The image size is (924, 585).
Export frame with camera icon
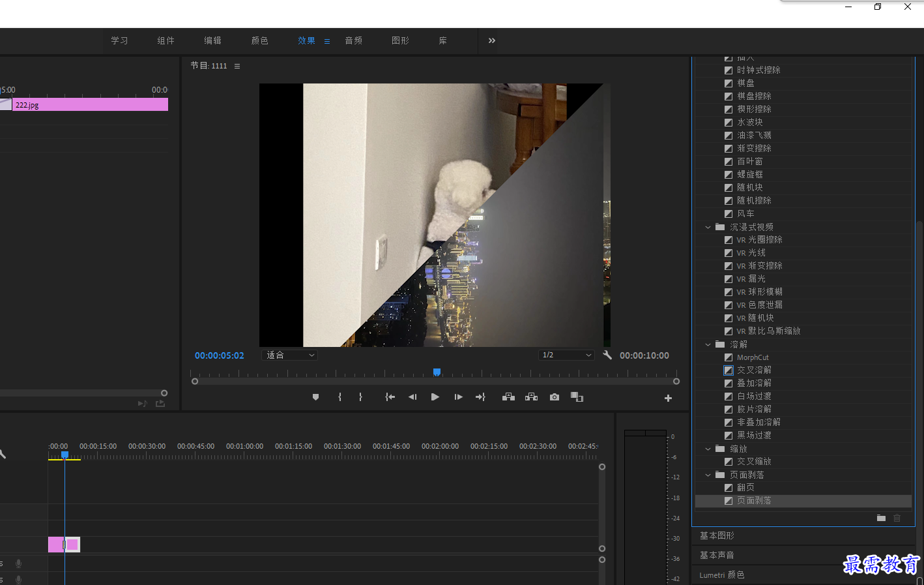[554, 397]
